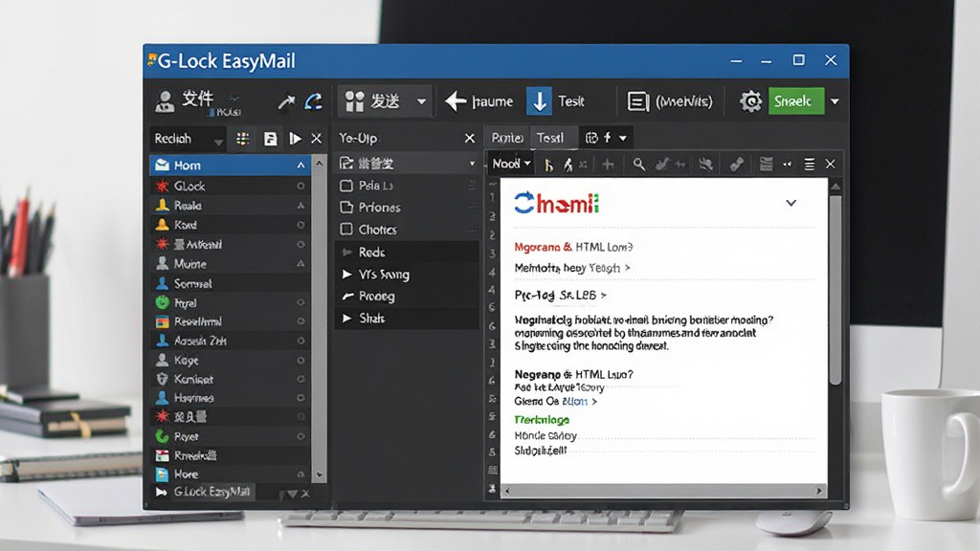Viewport: 980px width, 551px height.
Task: Click the message pane horizontal scrollbar
Action: (662, 491)
